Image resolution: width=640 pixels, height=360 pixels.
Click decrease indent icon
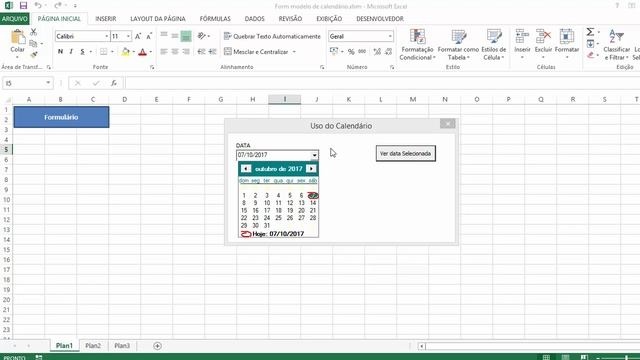(x=201, y=51)
